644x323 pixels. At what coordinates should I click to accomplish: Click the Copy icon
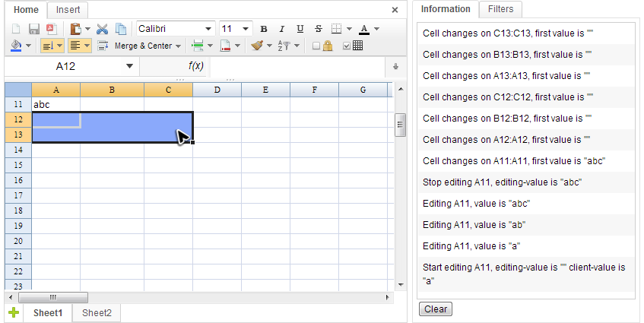click(x=121, y=29)
